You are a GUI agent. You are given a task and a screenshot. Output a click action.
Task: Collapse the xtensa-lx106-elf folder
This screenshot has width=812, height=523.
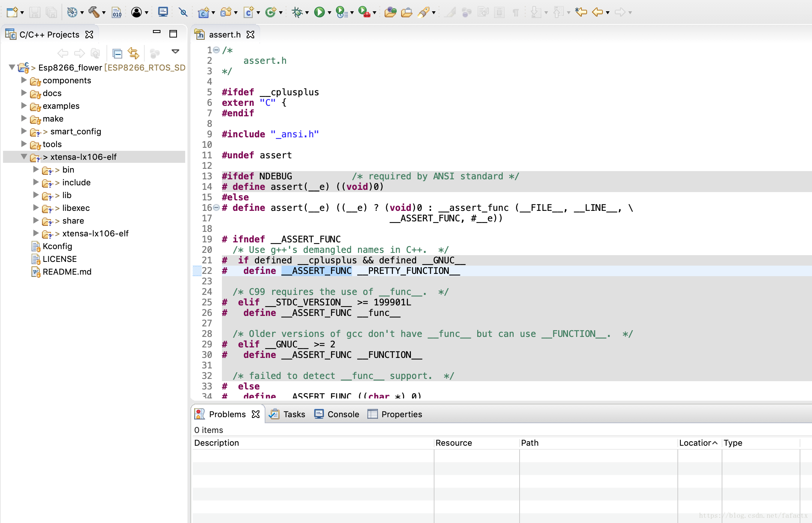point(24,157)
